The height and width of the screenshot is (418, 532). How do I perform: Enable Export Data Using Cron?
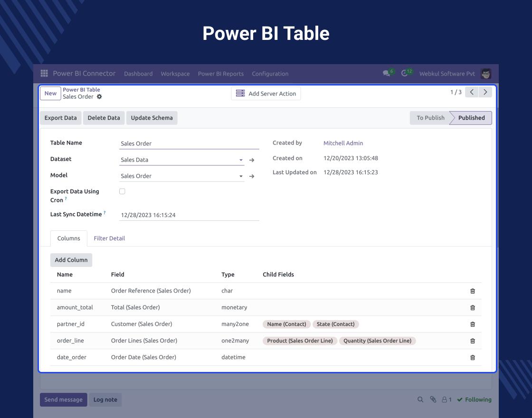tap(122, 191)
